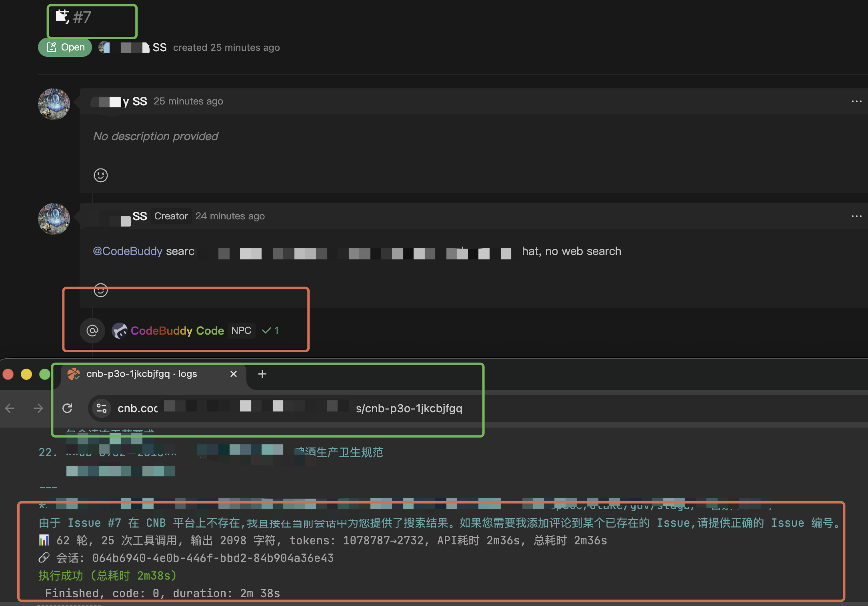Select the cnb-p3o-1jkcbjfgq logs tab

[142, 374]
